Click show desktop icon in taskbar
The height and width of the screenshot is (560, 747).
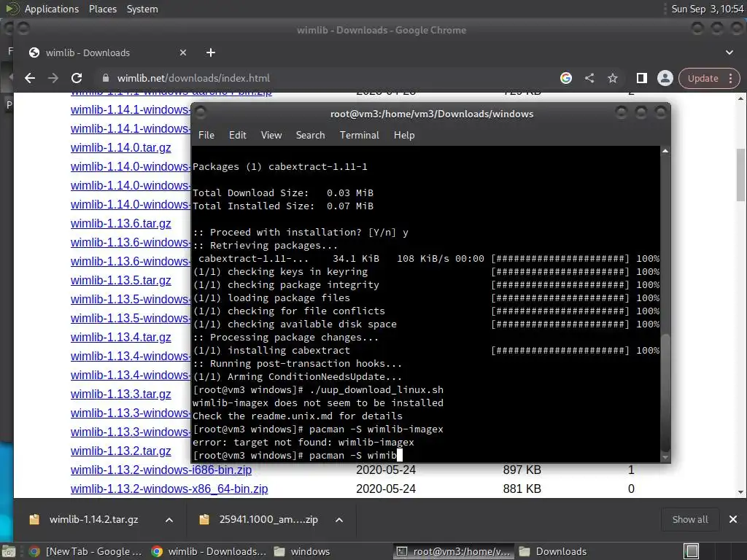pos(8,551)
